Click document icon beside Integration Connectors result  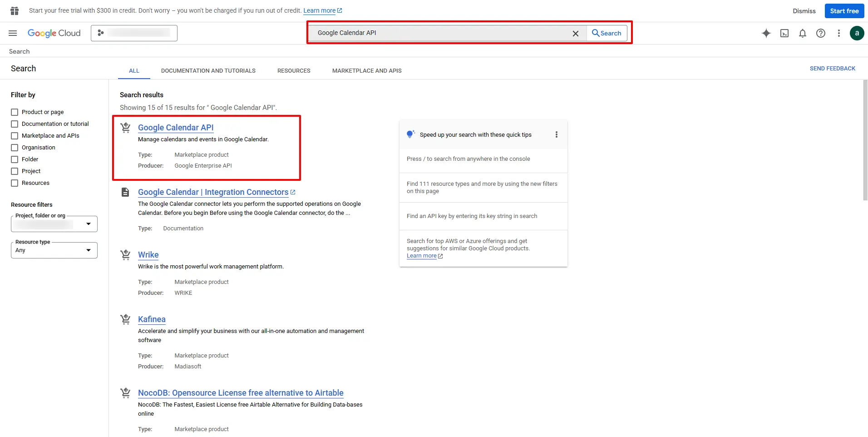click(x=126, y=192)
